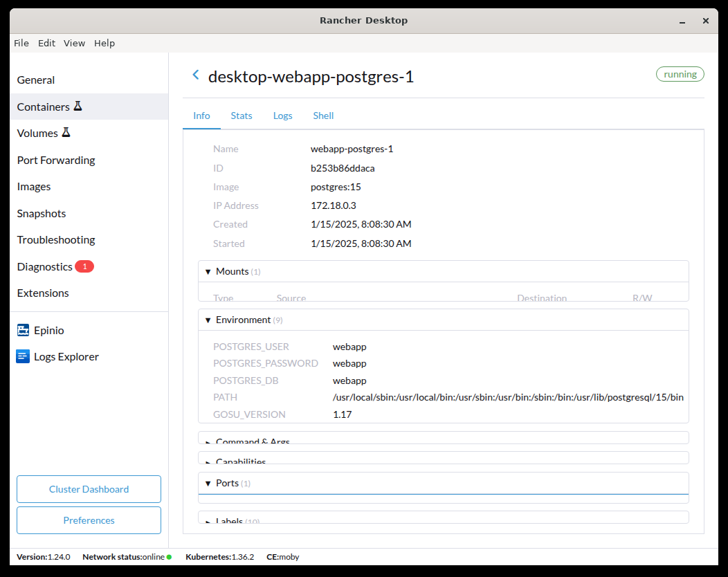This screenshot has height=577, width=728.
Task: Click the IP address 172.18.0.3
Action: pos(334,205)
